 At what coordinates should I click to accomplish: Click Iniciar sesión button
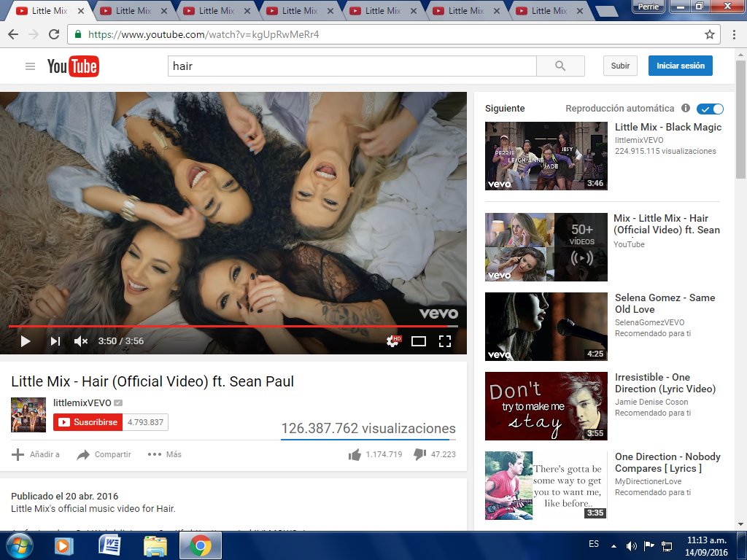tap(681, 66)
